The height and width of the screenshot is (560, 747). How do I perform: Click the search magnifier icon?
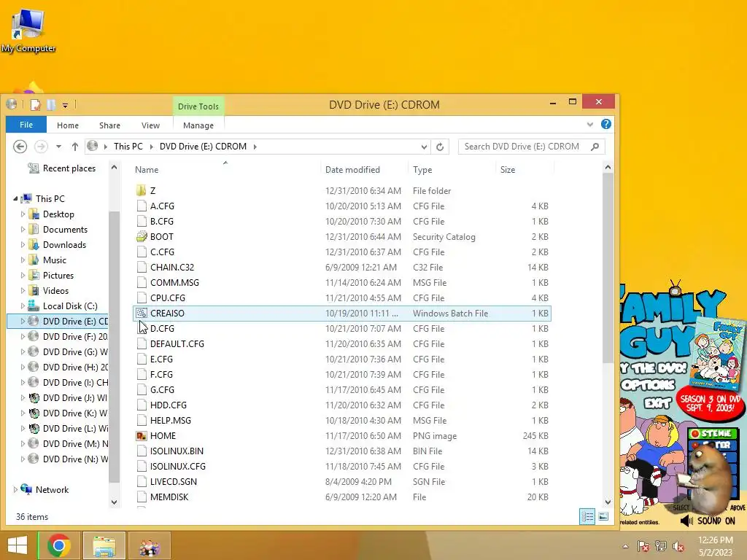point(595,147)
